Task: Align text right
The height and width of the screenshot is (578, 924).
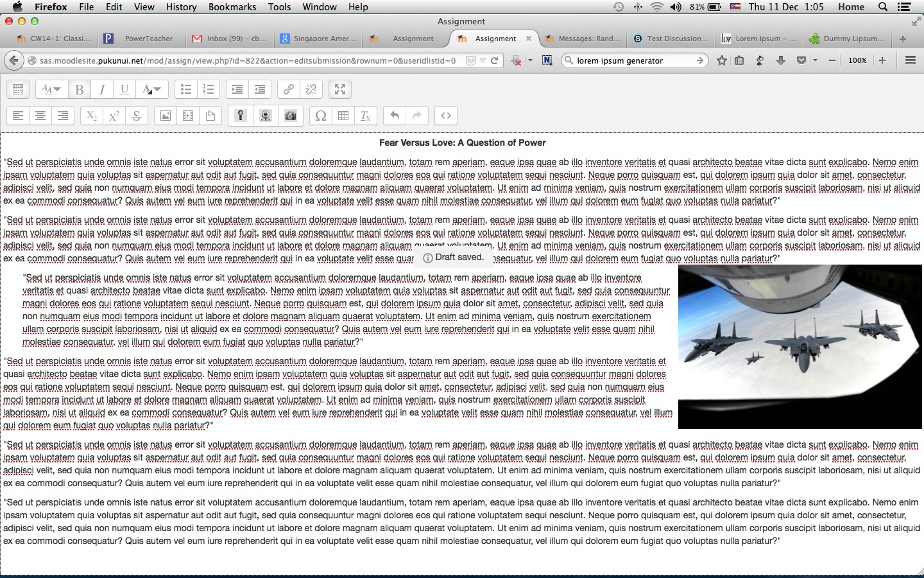Action: pos(63,116)
